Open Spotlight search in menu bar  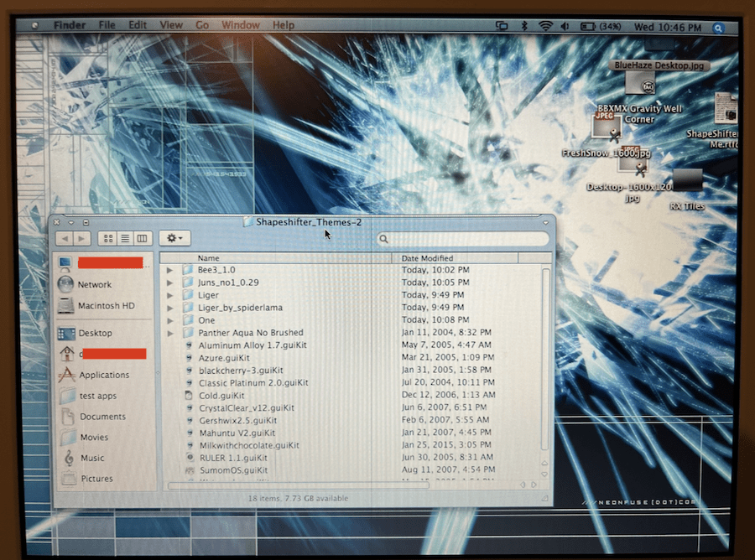coord(718,28)
